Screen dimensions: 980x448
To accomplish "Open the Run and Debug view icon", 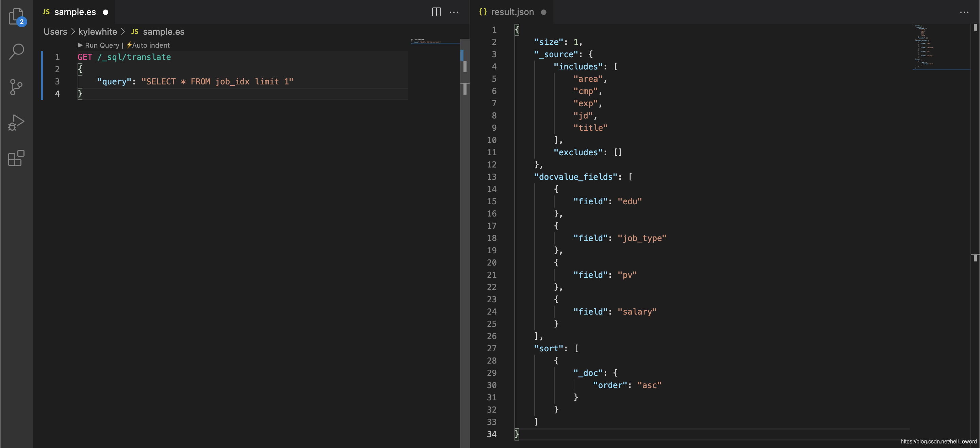I will pos(16,123).
